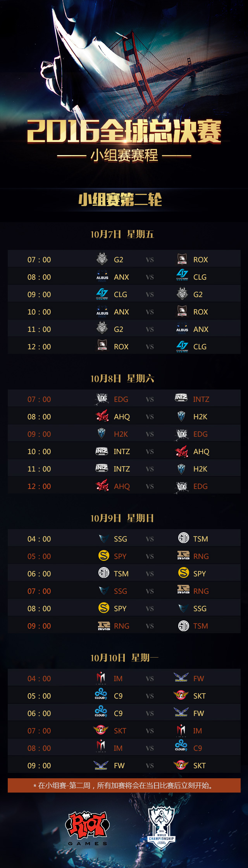248x868 pixels.
Task: Click the SKT logo in the 07:00 October 10 match
Action: pyautogui.click(x=101, y=730)
